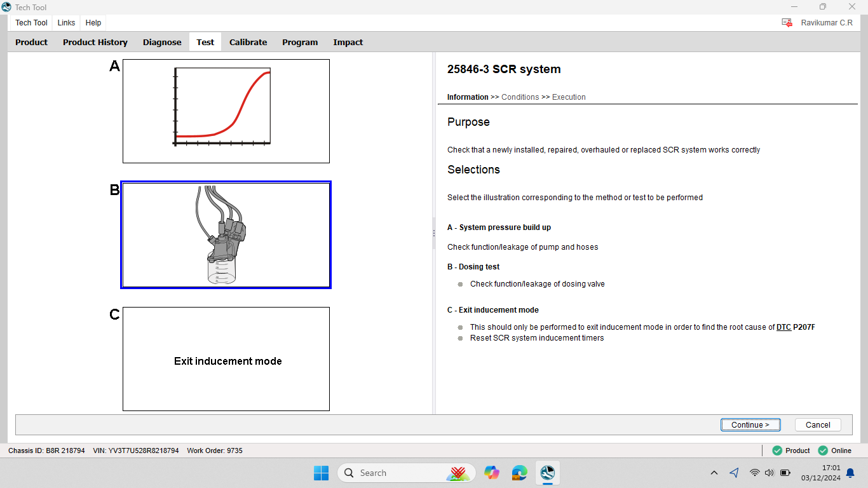Open the notification bell
Image resolution: width=868 pixels, height=488 pixels.
pyautogui.click(x=850, y=473)
